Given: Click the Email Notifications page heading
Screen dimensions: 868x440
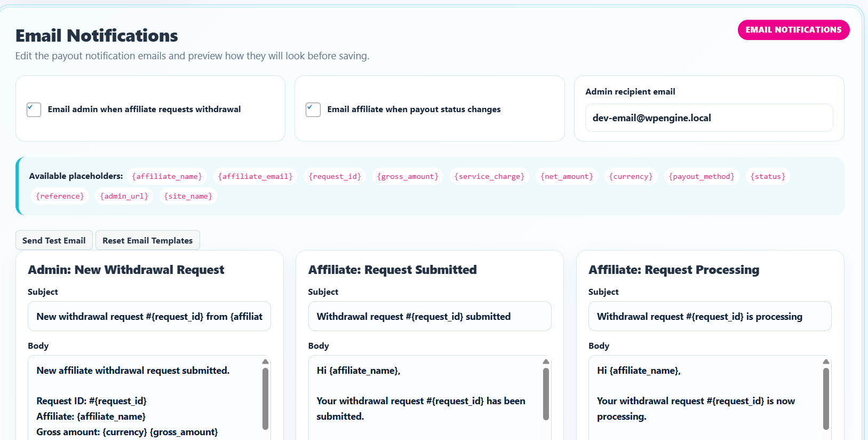Looking at the screenshot, I should pyautogui.click(x=97, y=36).
